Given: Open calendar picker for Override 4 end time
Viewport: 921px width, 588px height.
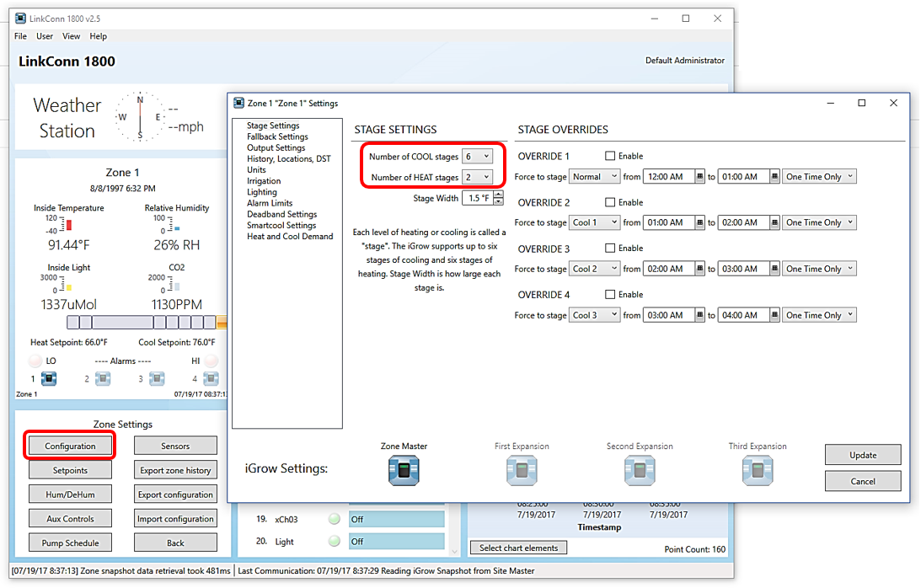Looking at the screenshot, I should pos(774,315).
